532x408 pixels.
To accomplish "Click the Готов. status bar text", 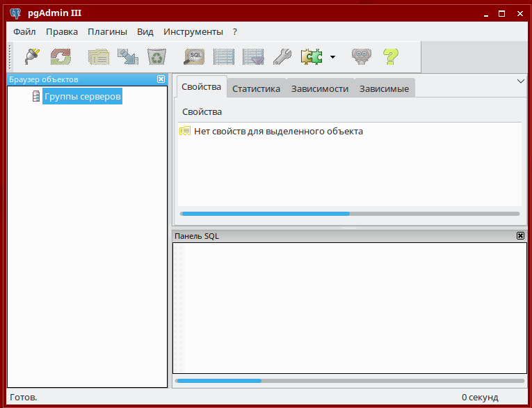I will coord(24,397).
